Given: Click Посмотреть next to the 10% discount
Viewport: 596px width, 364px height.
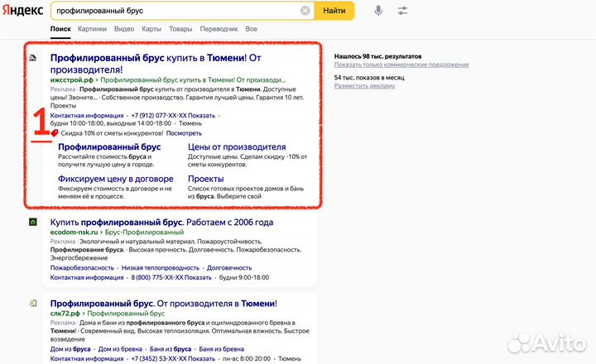Looking at the screenshot, I should (x=184, y=133).
